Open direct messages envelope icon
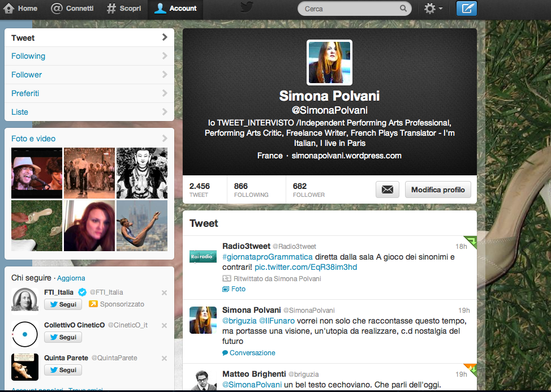 tap(387, 189)
